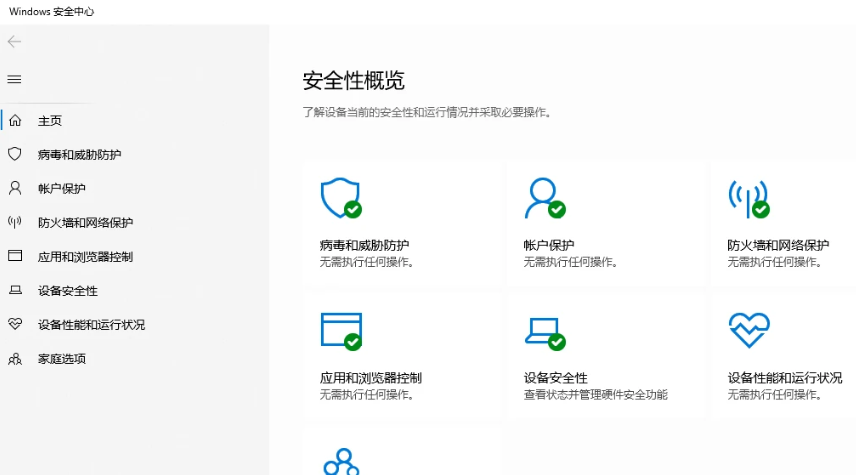
Task: Open 设备安全性 in the sidebar
Action: click(x=68, y=290)
